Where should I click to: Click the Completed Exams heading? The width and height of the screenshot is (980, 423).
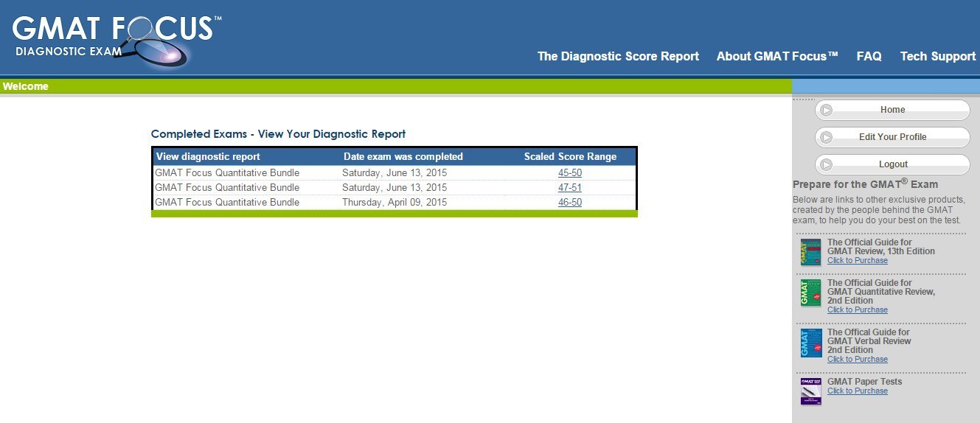(278, 134)
